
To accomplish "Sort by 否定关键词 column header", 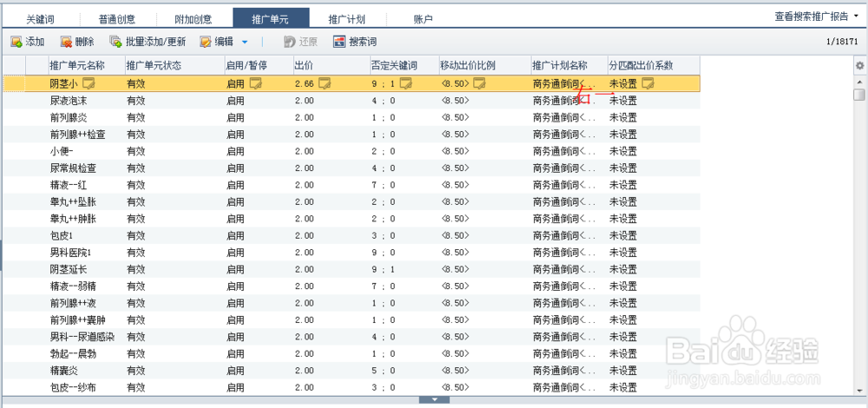I will pyautogui.click(x=404, y=65).
